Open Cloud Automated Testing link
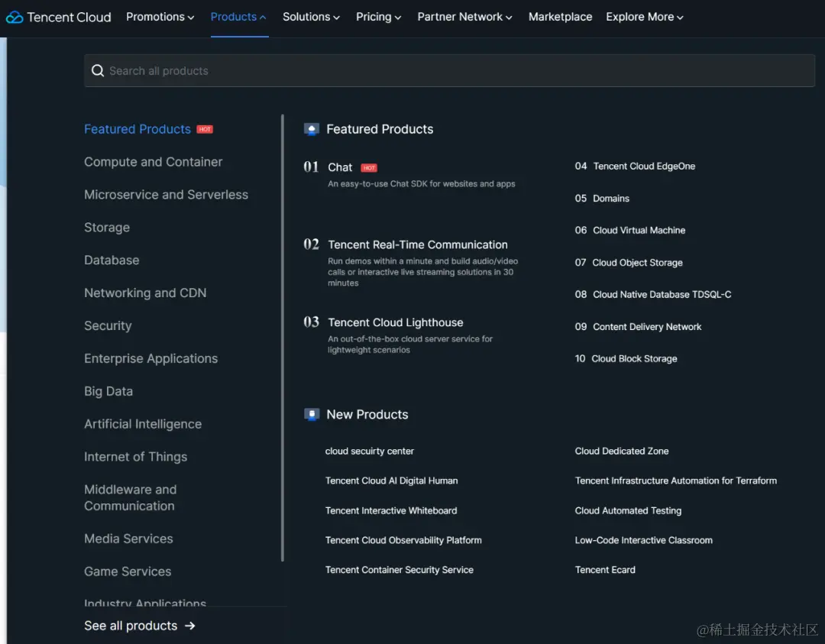The width and height of the screenshot is (825, 644). [628, 511]
